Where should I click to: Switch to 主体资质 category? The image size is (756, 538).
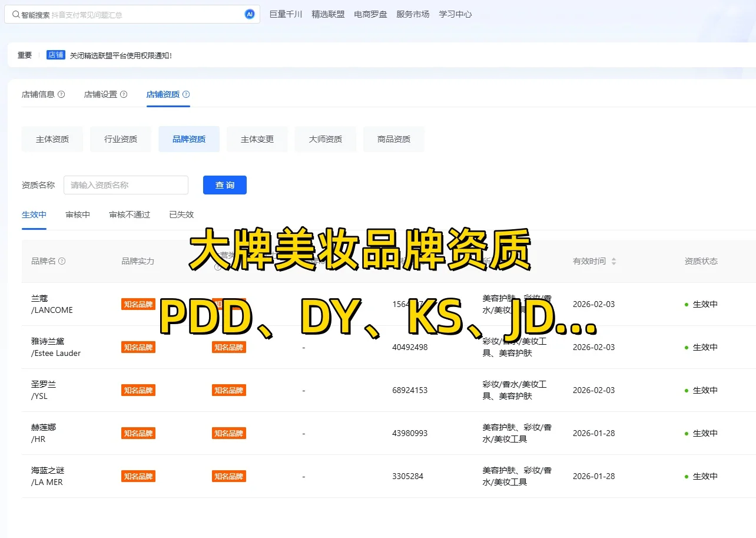(52, 139)
